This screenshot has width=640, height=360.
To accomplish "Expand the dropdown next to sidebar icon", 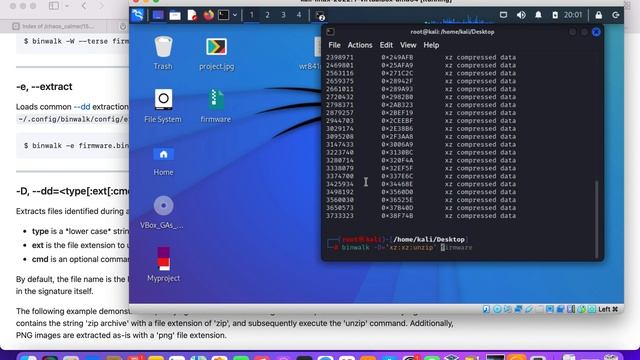I will pyautogui.click(x=67, y=6).
